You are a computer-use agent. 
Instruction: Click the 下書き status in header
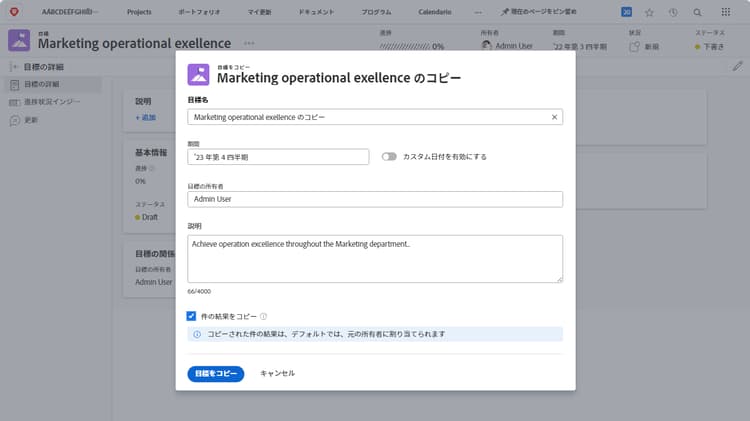709,46
